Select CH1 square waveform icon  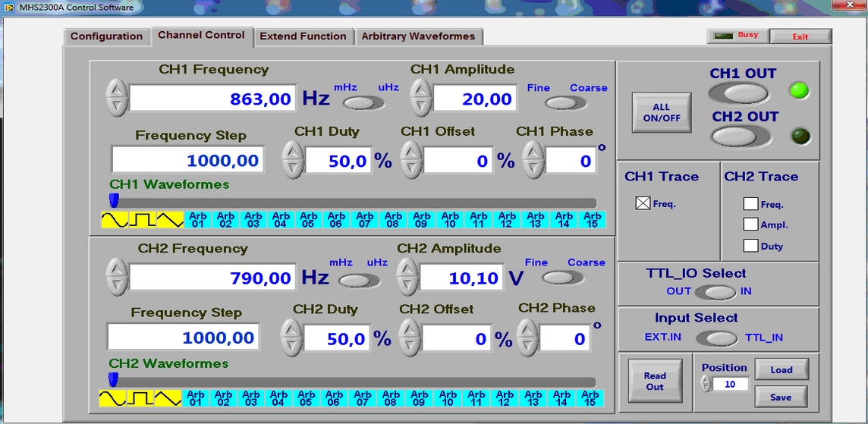[x=143, y=220]
